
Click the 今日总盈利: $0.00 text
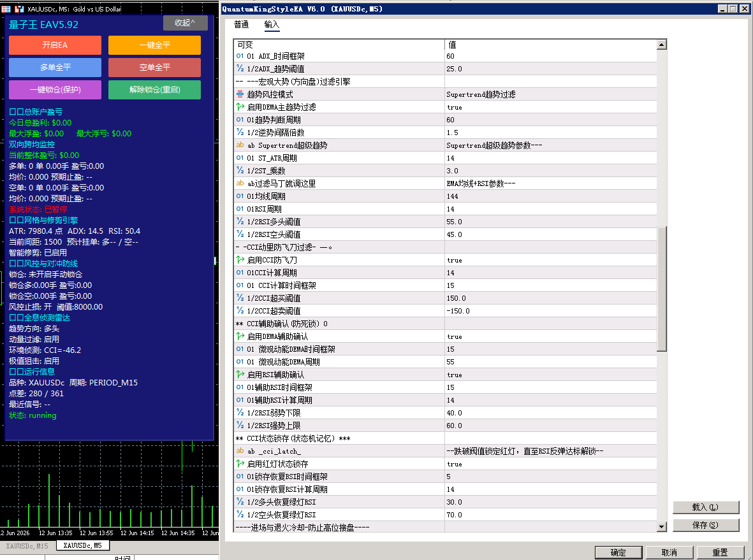tap(40, 123)
